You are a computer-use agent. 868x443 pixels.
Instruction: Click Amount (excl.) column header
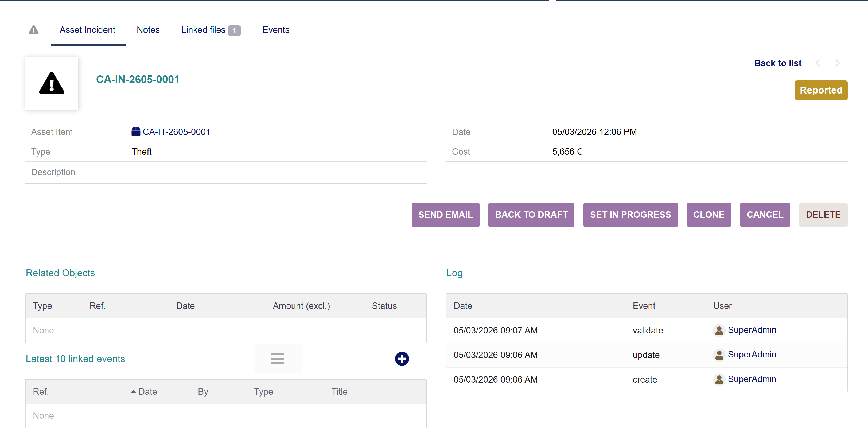301,306
